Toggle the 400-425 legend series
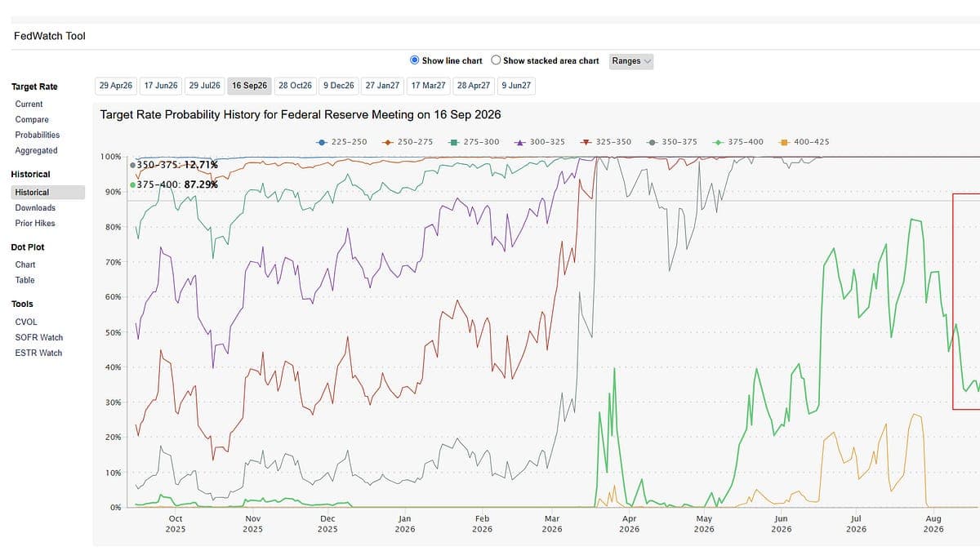Viewport: 980px width, 551px height. [804, 142]
